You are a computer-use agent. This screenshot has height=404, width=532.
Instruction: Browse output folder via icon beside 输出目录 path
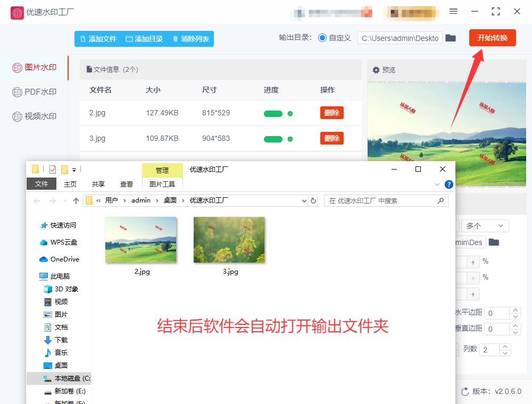[451, 38]
